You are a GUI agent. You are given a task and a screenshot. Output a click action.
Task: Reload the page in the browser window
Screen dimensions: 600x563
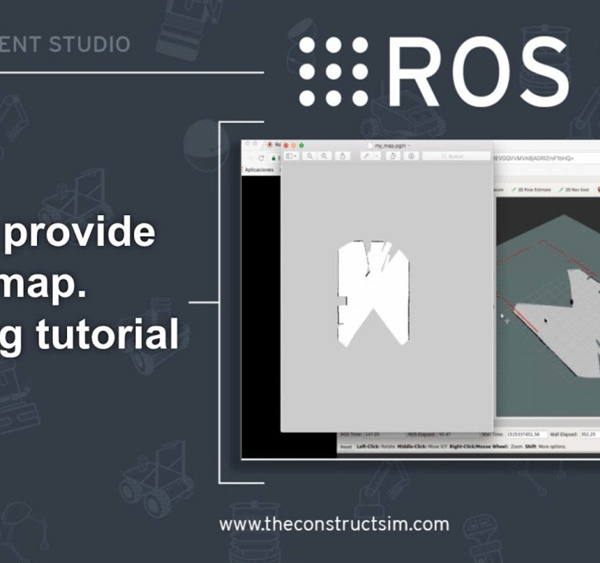261,158
